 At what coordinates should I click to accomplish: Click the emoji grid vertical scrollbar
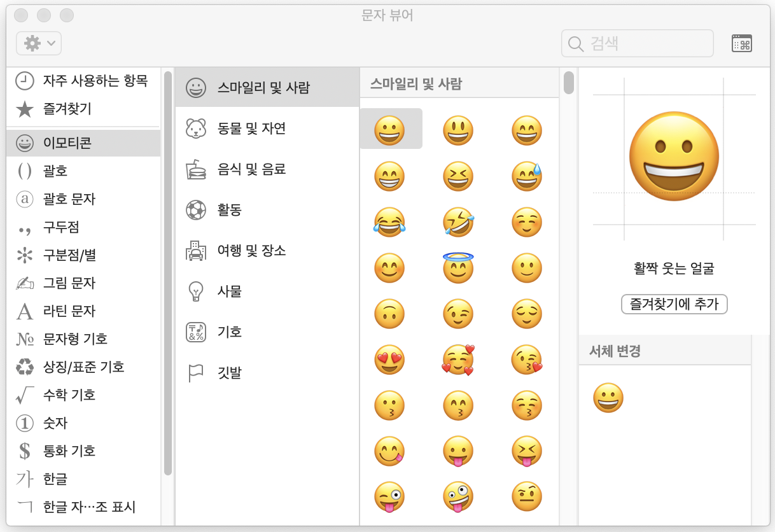pos(568,83)
